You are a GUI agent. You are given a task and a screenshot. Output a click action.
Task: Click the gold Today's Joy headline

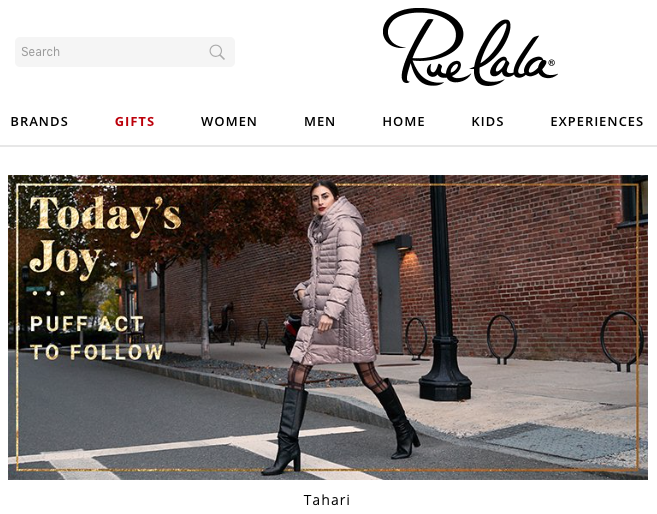point(105,238)
